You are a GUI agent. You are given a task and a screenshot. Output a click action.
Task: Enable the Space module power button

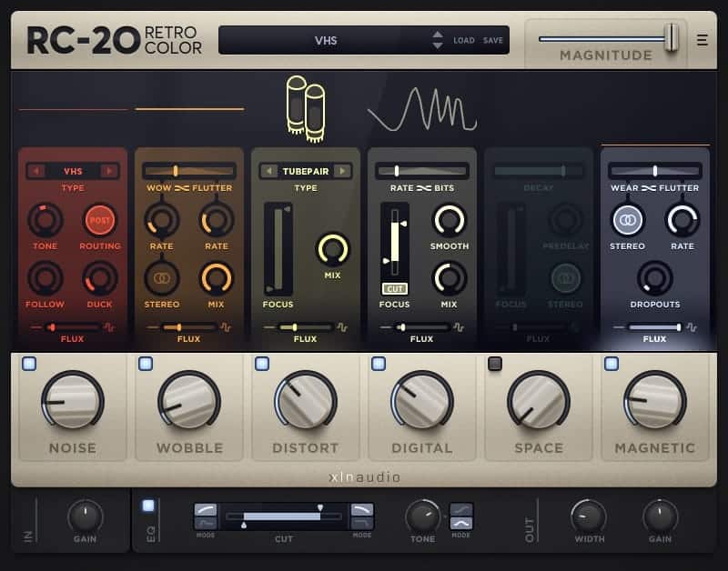point(495,364)
